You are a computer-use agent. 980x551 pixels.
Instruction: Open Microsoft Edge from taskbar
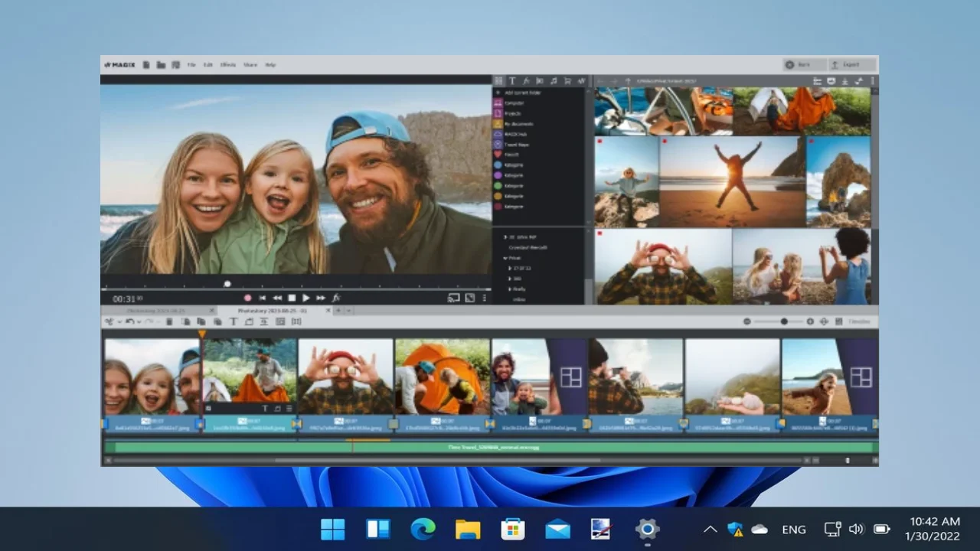click(423, 529)
